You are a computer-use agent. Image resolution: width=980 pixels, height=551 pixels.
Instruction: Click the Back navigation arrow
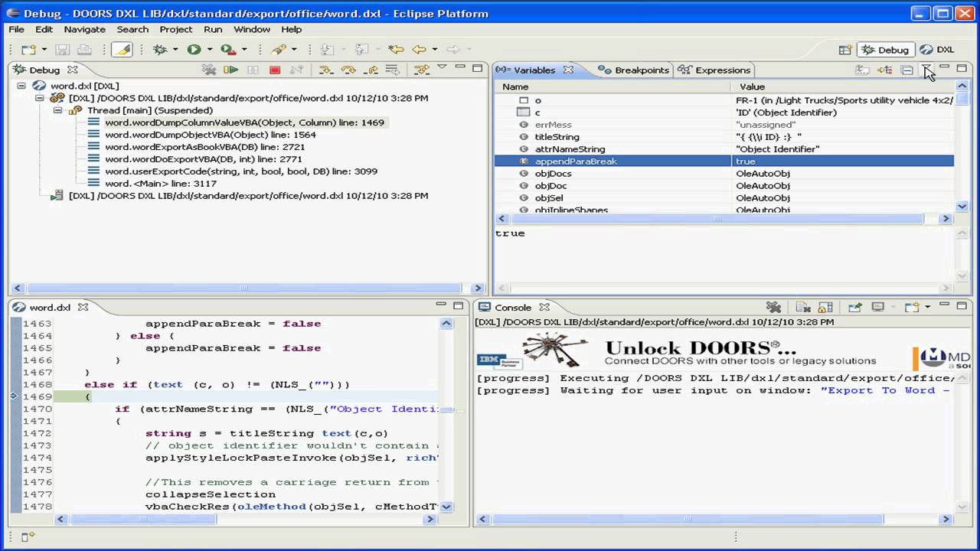419,50
